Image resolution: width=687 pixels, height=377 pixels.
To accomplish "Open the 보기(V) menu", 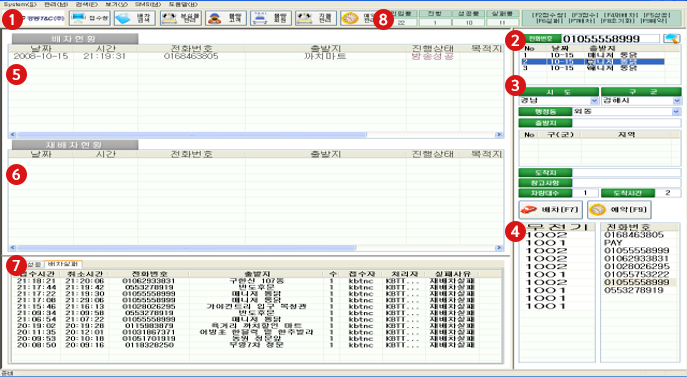I will pos(116,4).
